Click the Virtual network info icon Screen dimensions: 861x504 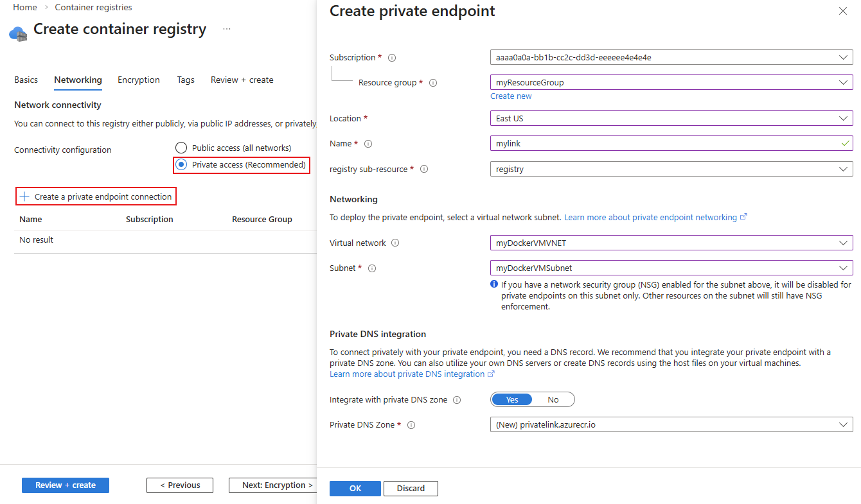pyautogui.click(x=395, y=243)
